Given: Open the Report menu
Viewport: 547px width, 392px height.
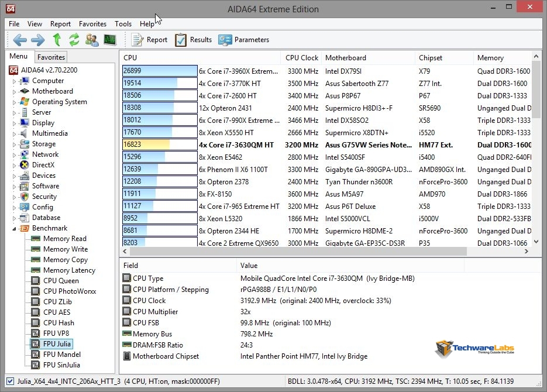Looking at the screenshot, I should [x=60, y=24].
